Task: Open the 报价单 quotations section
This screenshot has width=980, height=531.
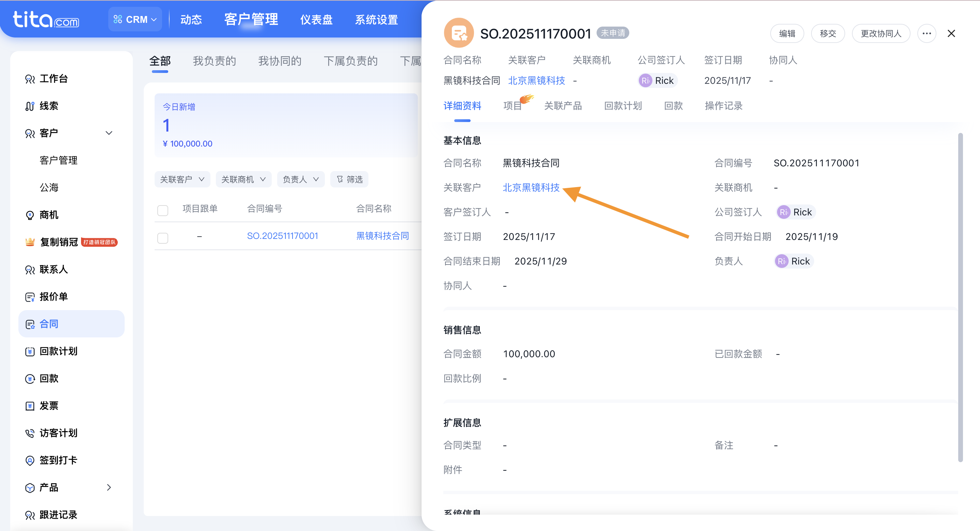Action: (x=53, y=297)
